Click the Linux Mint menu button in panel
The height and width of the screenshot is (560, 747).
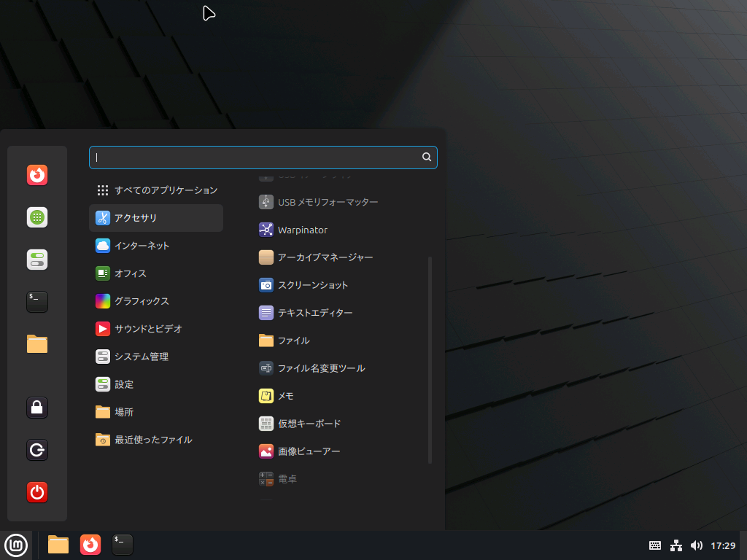[x=16, y=545]
